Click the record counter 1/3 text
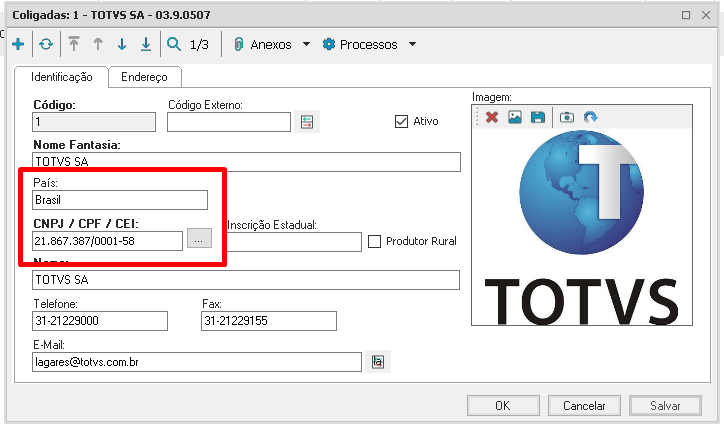The image size is (724, 428). tap(199, 44)
